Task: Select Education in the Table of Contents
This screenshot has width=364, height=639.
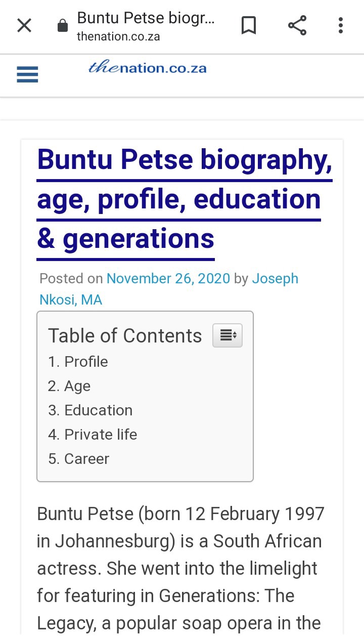Action: [90, 410]
